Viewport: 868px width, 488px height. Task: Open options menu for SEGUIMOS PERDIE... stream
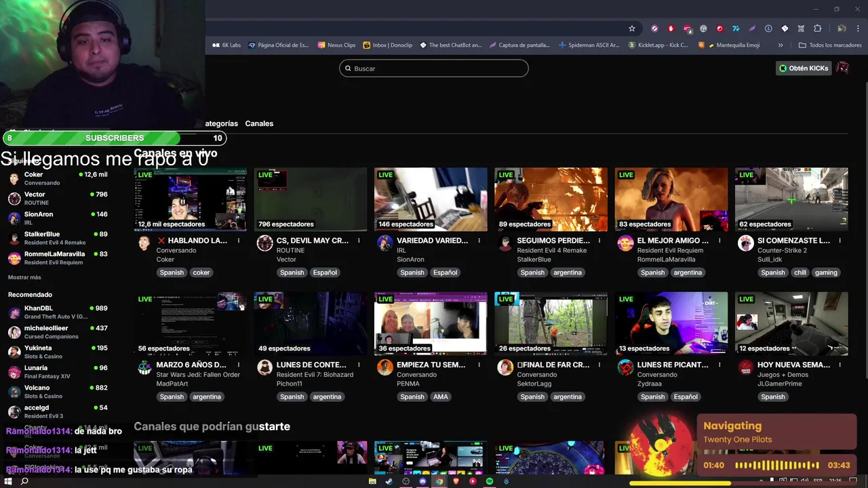[599, 241]
